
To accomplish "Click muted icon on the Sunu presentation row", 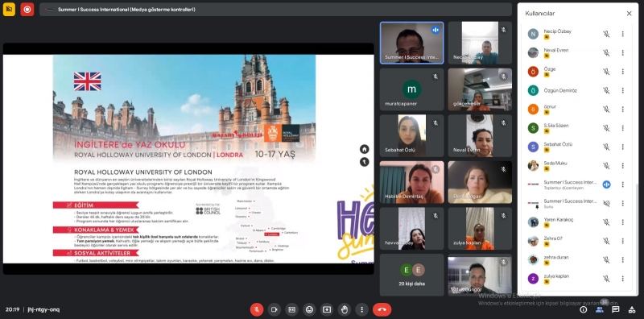I will click(x=606, y=204).
